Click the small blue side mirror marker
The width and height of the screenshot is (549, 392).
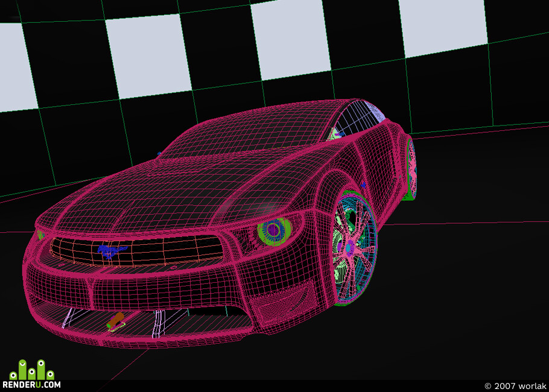(x=363, y=185)
